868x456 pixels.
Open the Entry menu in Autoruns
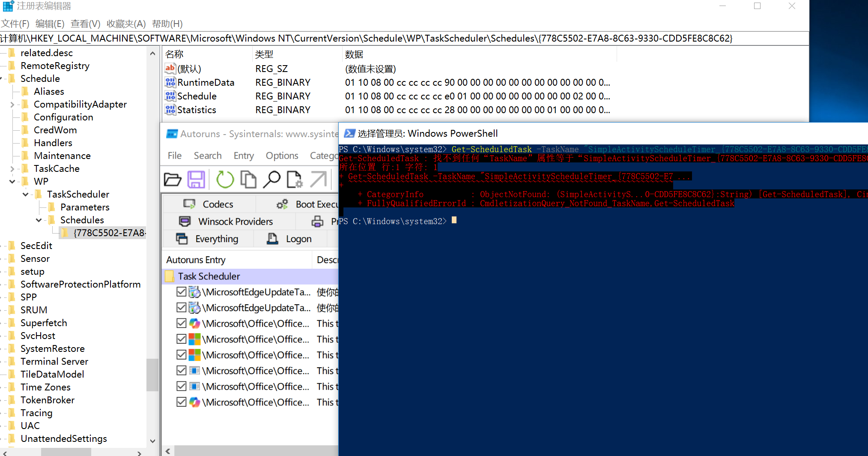[244, 156]
